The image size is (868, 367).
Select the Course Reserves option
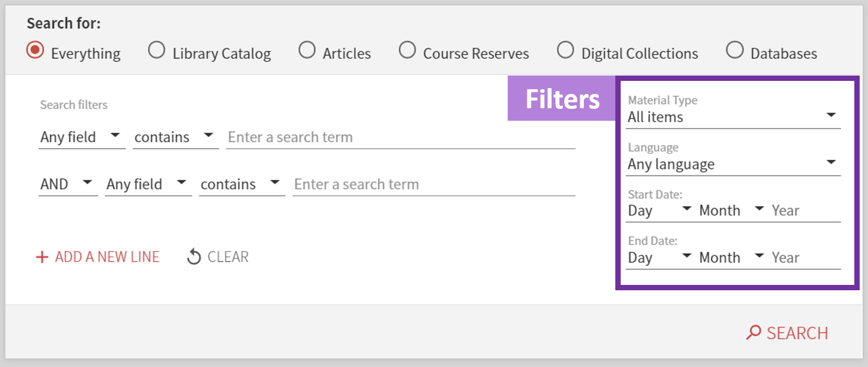[x=407, y=51]
